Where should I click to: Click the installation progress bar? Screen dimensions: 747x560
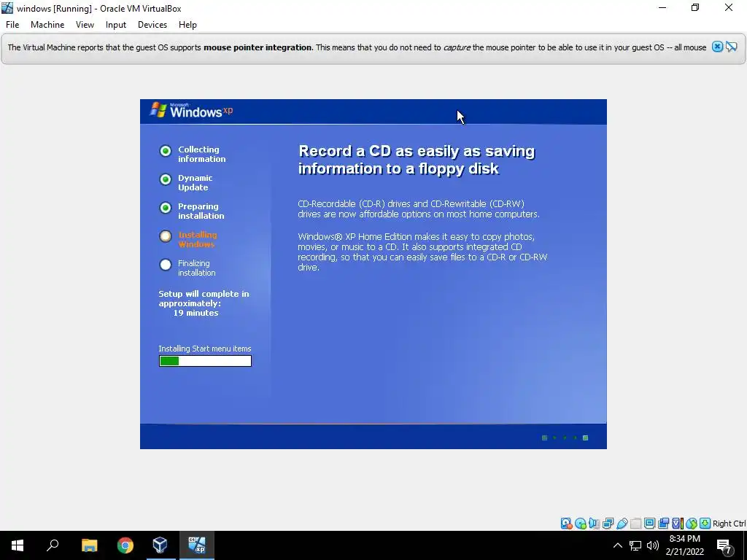pos(205,361)
